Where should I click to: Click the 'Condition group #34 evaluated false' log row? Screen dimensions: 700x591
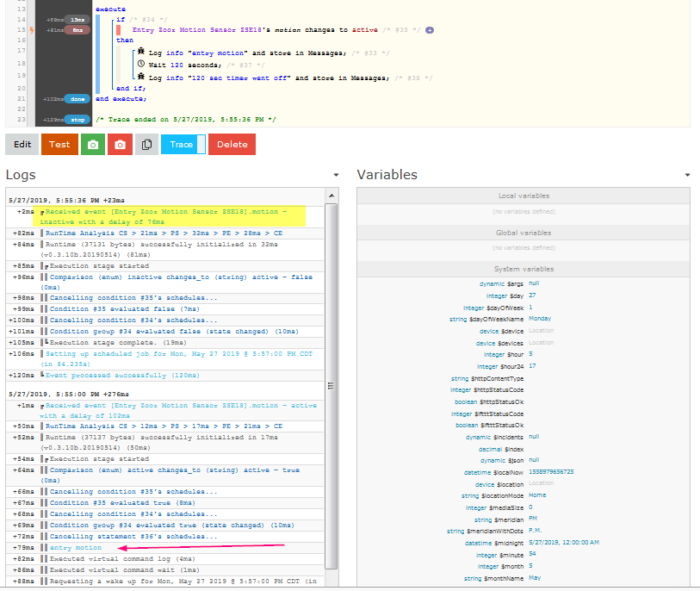pos(174,332)
